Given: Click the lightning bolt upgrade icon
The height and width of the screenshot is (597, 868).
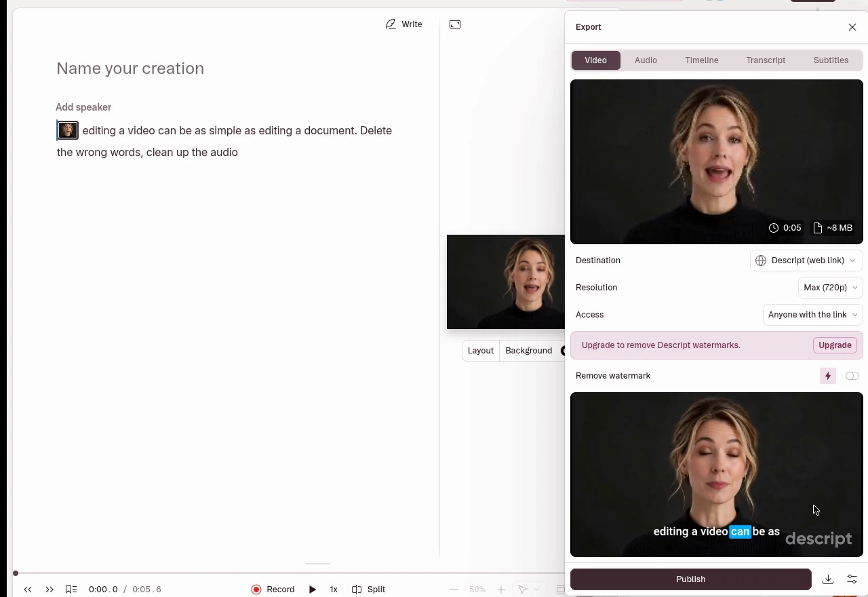Looking at the screenshot, I should tap(828, 376).
